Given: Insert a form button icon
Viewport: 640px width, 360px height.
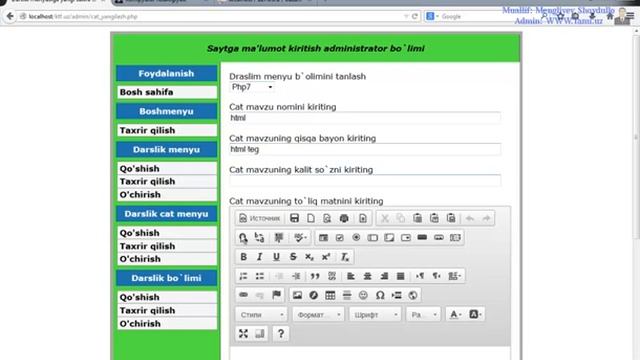Looking at the screenshot, I should pos(422,238).
